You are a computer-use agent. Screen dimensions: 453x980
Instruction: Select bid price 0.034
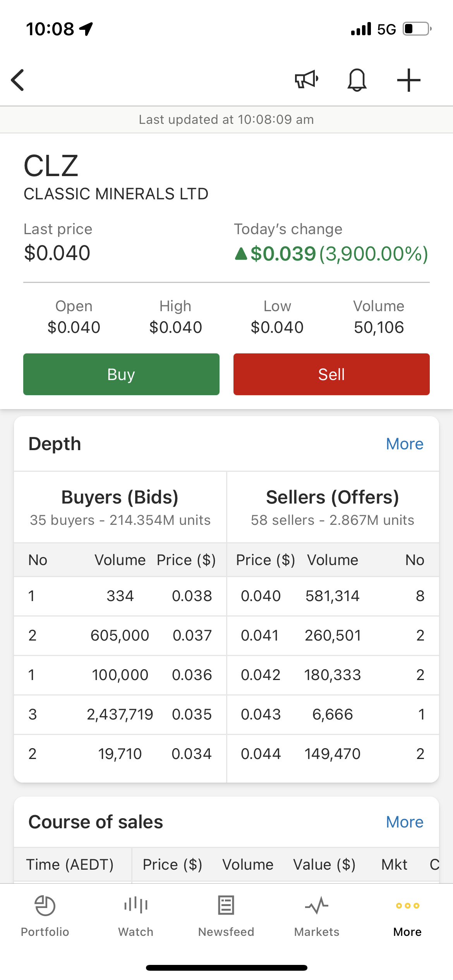[192, 754]
